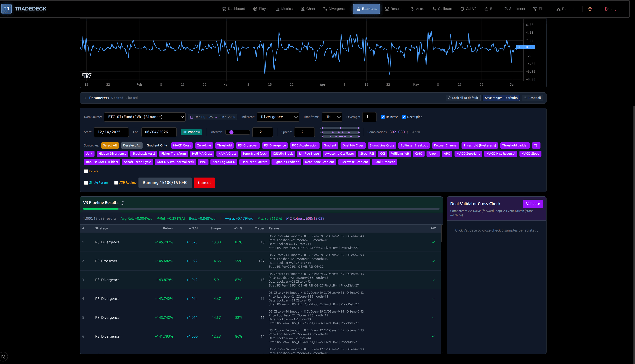
Task: Click the Cal V2 shield icon
Action: click(x=462, y=9)
